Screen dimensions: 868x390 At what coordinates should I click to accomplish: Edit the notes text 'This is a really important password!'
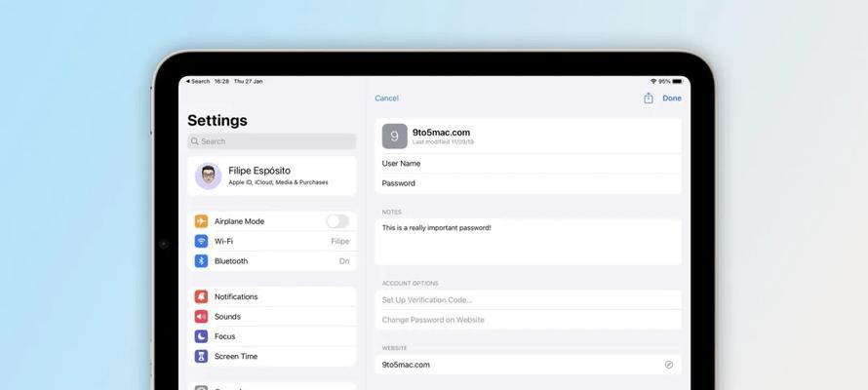436,227
